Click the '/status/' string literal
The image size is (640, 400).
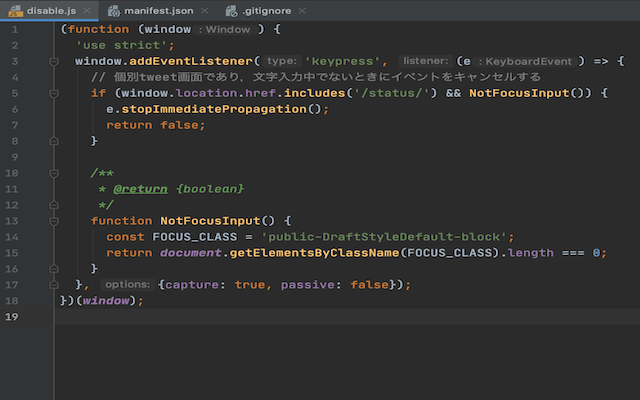pos(391,93)
